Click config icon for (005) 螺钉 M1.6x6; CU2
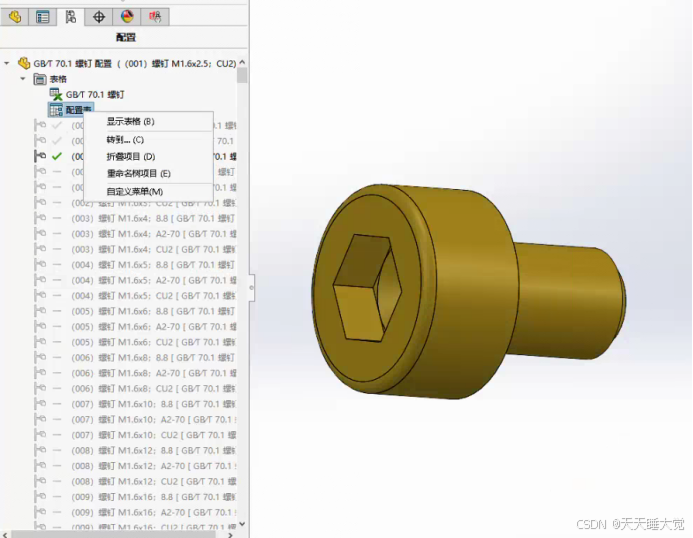This screenshot has width=693, height=538. tap(40, 342)
